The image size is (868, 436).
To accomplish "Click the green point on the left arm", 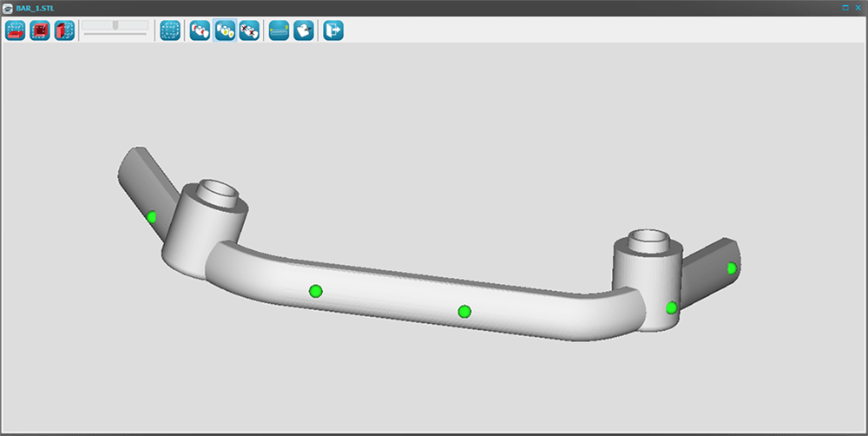I will [x=152, y=216].
